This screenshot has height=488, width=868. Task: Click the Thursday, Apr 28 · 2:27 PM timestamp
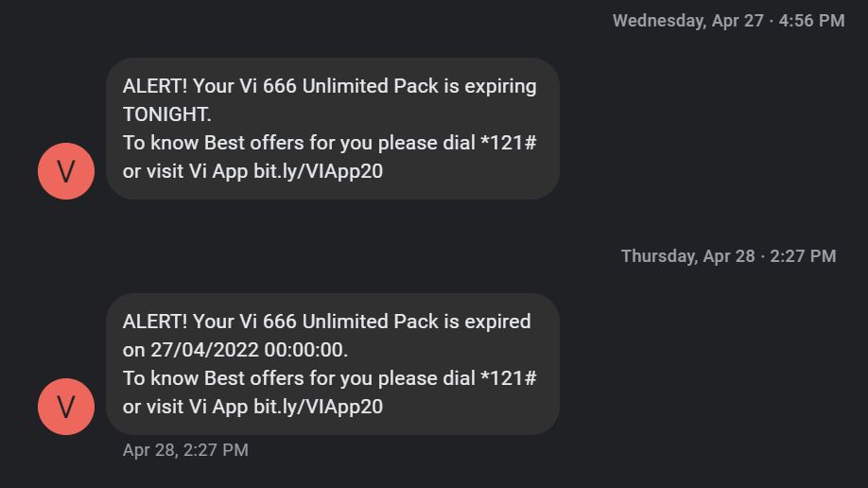[x=728, y=256]
